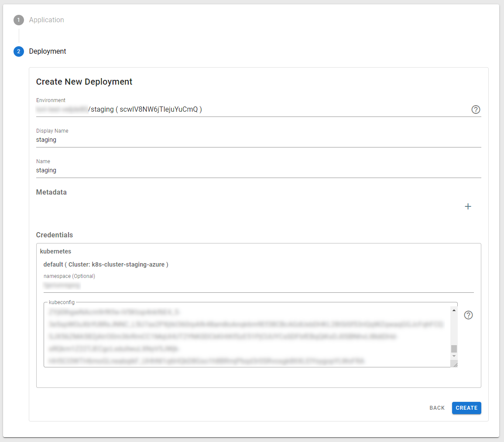
Task: Click the Create New Deployment heading
Action: point(84,82)
